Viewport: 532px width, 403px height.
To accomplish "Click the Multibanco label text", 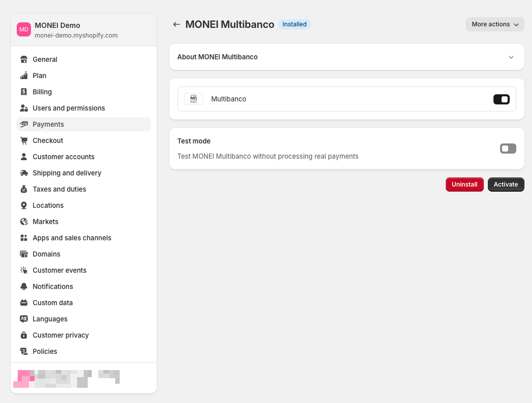I will [x=229, y=99].
